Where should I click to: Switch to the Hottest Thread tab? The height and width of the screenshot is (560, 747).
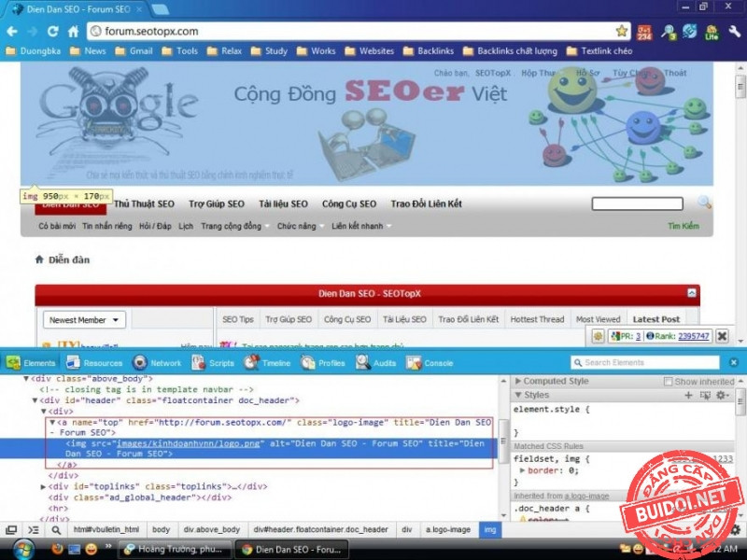[537, 319]
